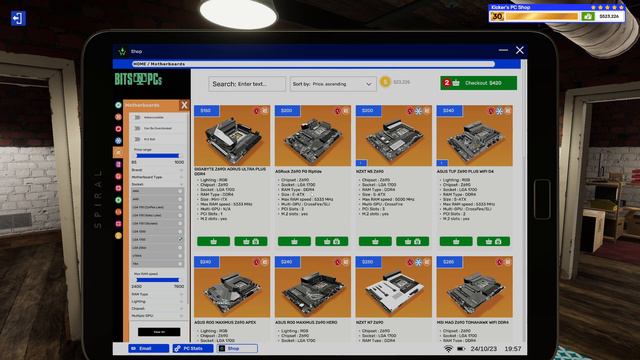Expand the Brand filter section
This screenshot has height=360, width=640.
click(157, 170)
